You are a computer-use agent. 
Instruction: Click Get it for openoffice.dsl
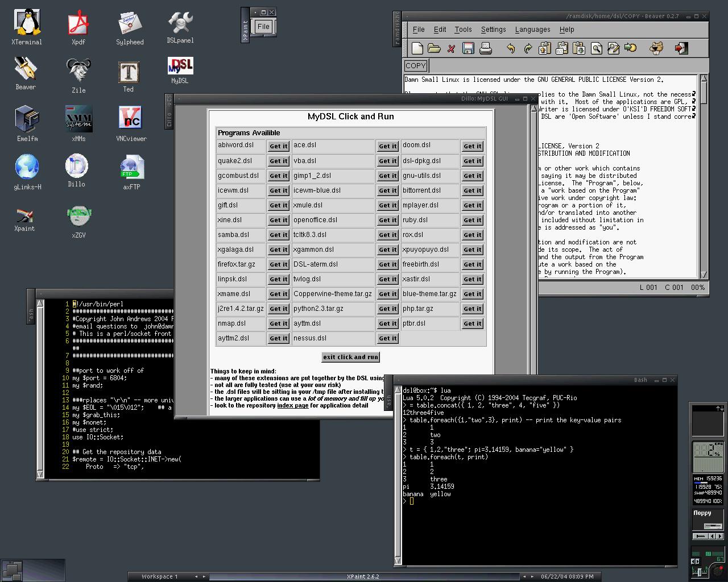[388, 220]
